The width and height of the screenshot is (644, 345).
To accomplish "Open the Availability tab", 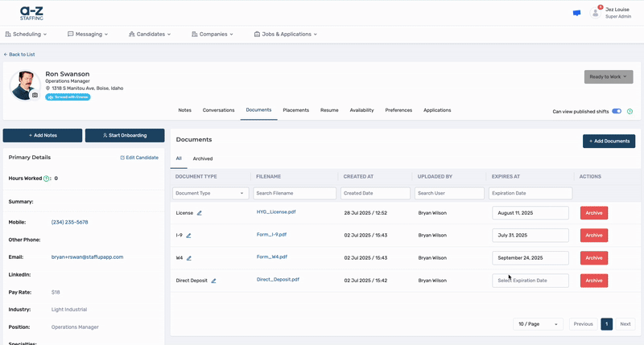I will [x=361, y=110].
